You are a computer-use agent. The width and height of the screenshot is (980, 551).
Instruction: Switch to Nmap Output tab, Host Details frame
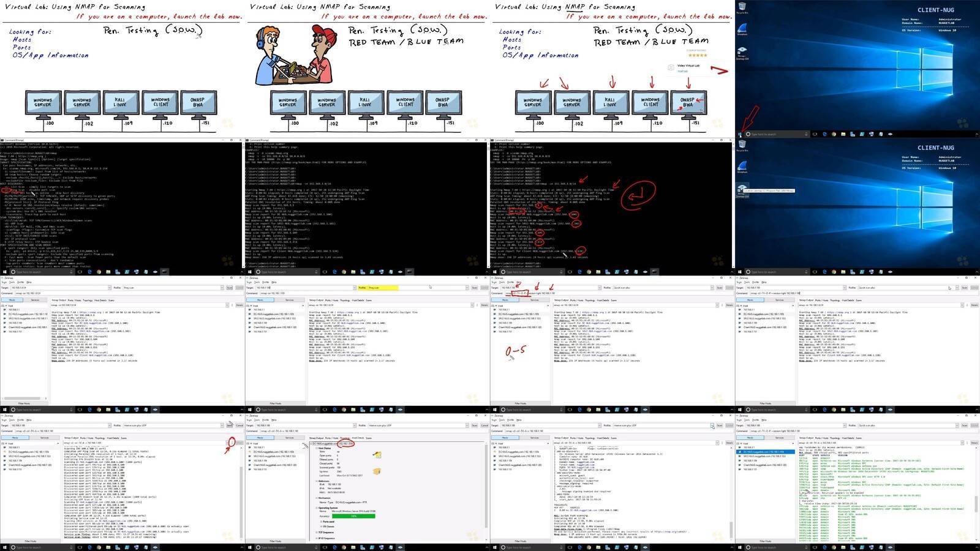pos(316,438)
